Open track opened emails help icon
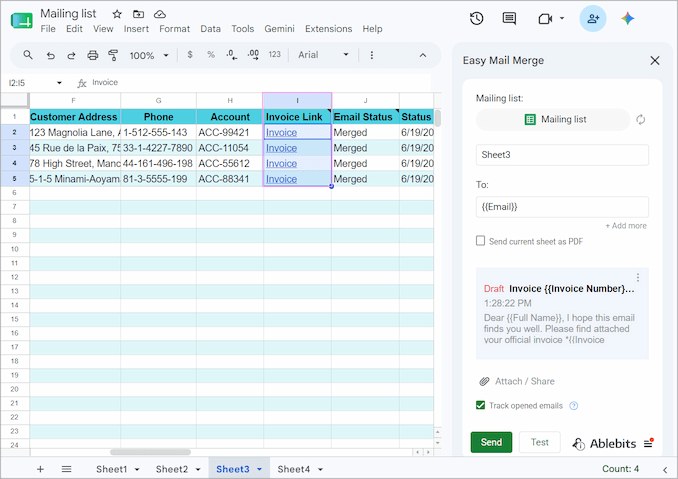The width and height of the screenshot is (678, 479). click(573, 406)
